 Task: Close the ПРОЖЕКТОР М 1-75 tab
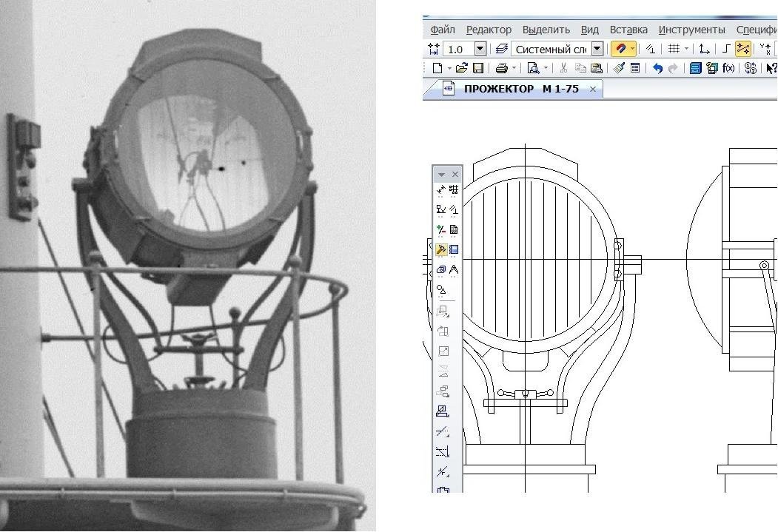pyautogui.click(x=593, y=89)
